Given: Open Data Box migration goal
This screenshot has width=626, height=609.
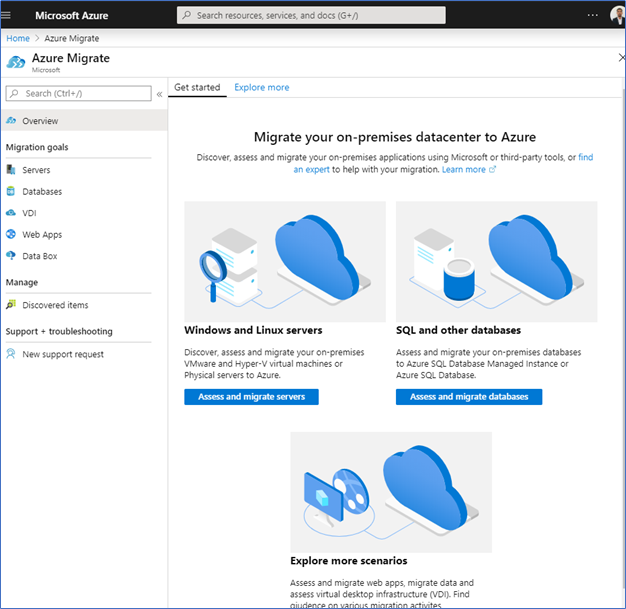Looking at the screenshot, I should coord(40,256).
